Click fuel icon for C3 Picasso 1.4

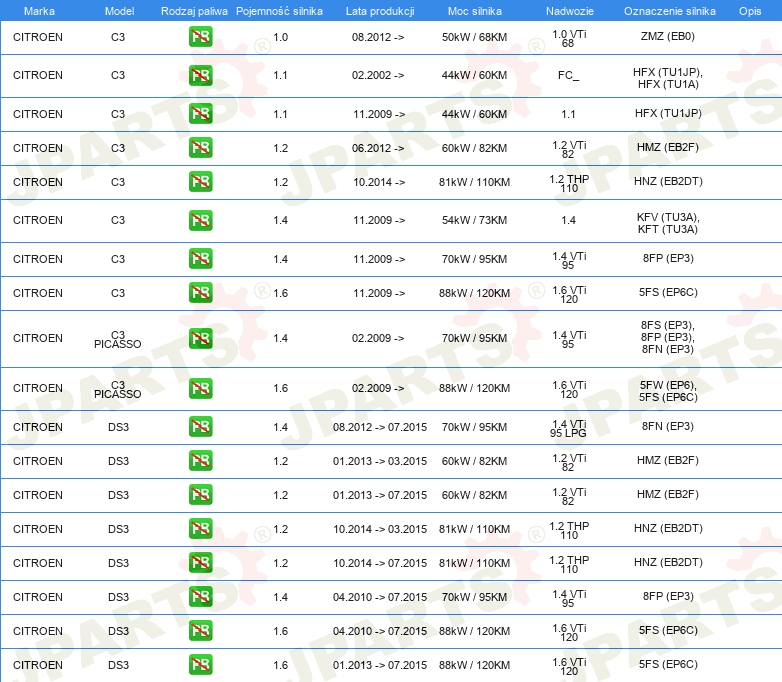pos(200,338)
